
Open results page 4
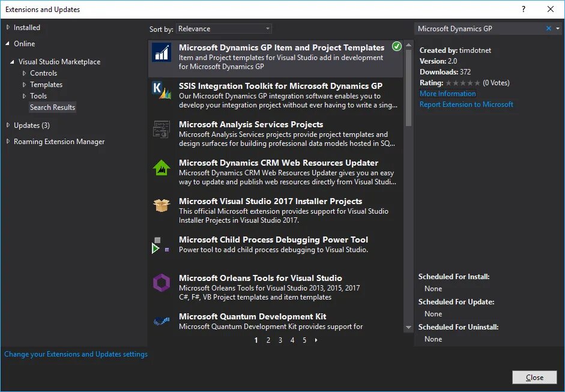click(292, 340)
